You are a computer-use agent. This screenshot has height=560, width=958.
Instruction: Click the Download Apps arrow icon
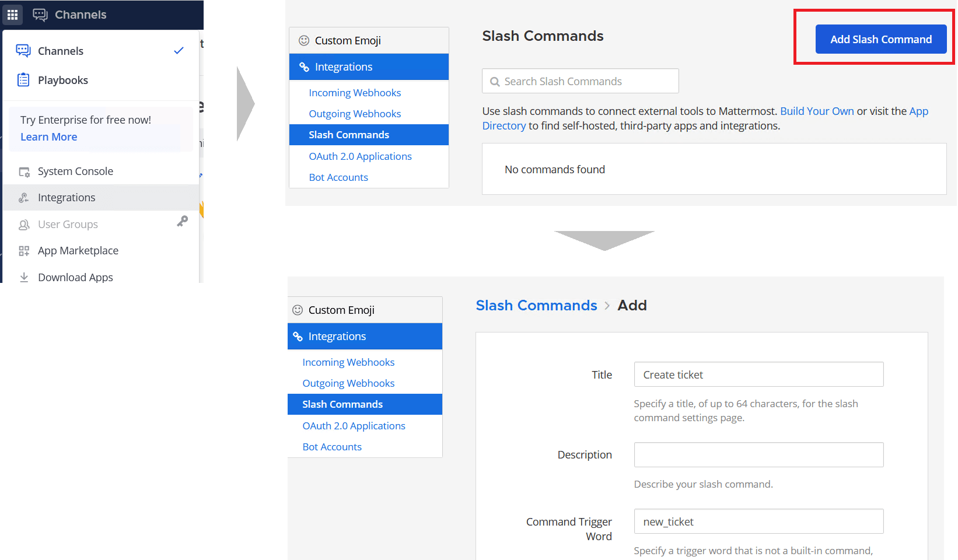point(24,277)
